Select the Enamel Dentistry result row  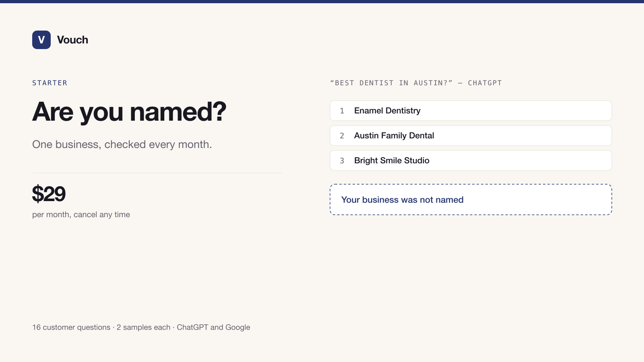coord(471,111)
